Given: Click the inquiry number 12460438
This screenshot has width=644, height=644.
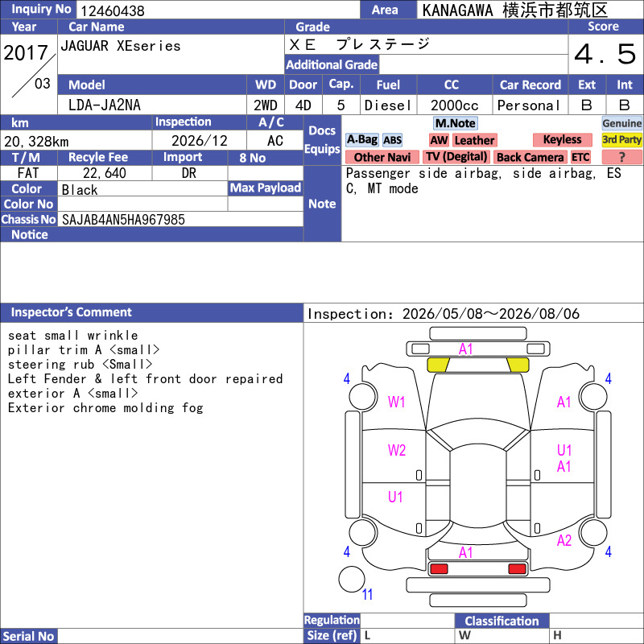Looking at the screenshot, I should coord(113,11).
